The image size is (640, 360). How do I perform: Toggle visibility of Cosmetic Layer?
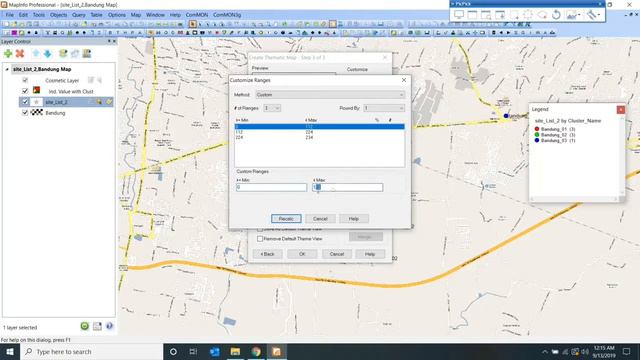coord(25,80)
